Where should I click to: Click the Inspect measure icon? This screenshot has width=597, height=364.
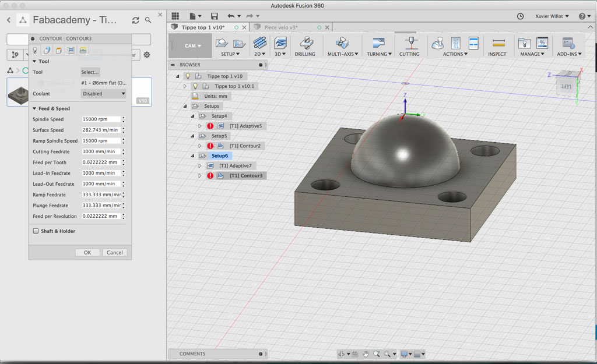(498, 43)
